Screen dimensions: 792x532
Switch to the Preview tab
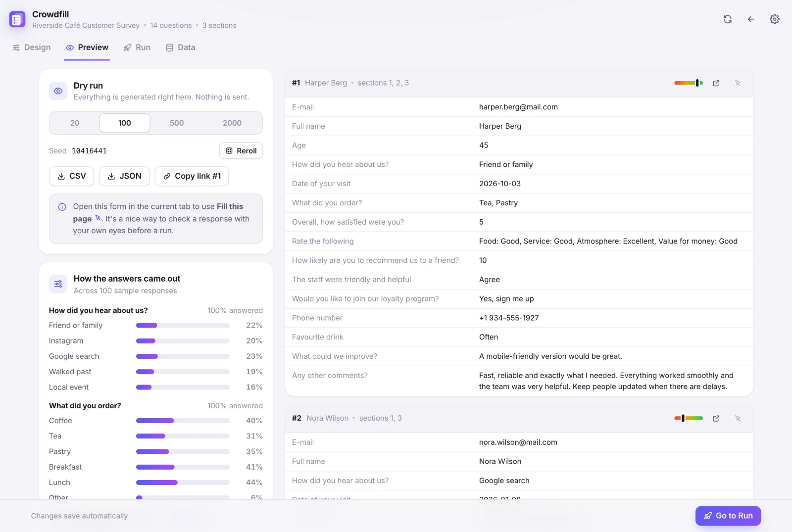coord(87,48)
